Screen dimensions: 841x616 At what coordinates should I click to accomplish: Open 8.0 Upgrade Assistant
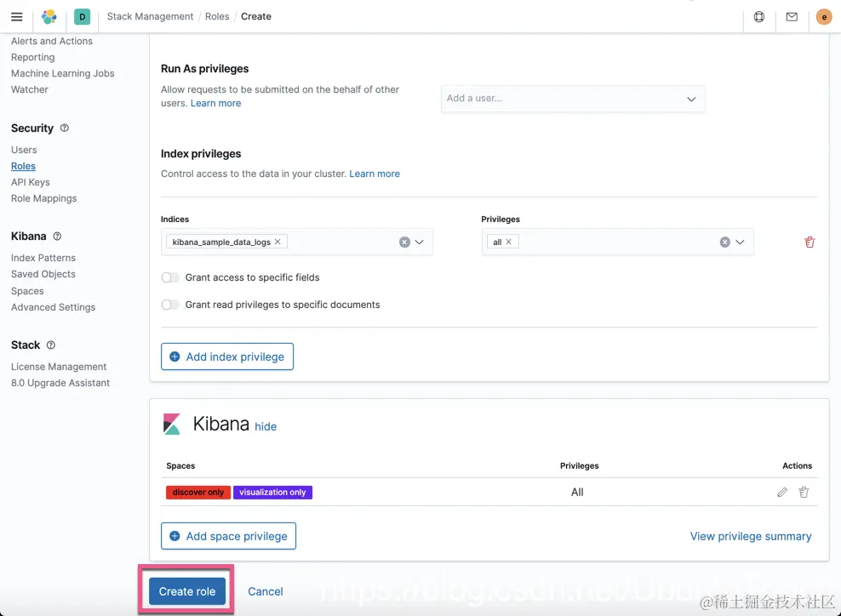click(x=60, y=382)
